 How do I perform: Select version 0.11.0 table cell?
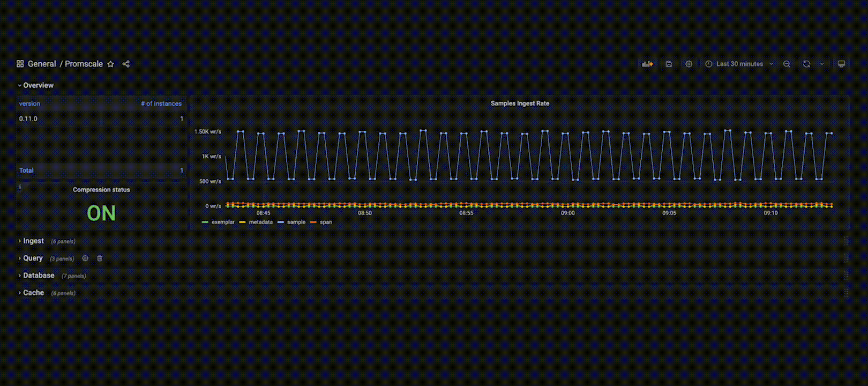tap(28, 119)
